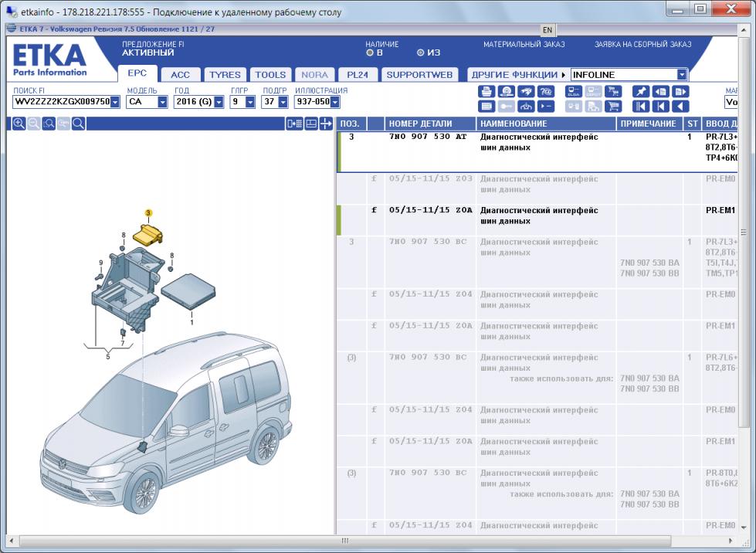This screenshot has width=756, height=553.
Task: Click the scroll right arrow at the bottom
Action: [731, 541]
